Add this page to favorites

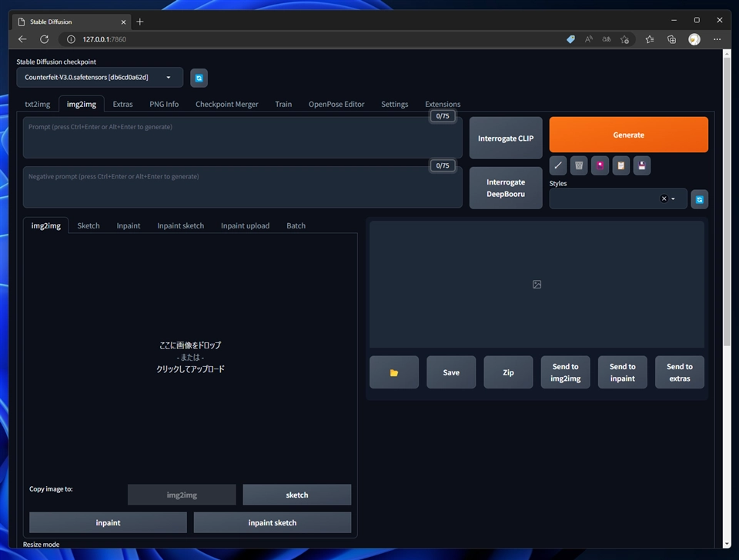(x=624, y=39)
